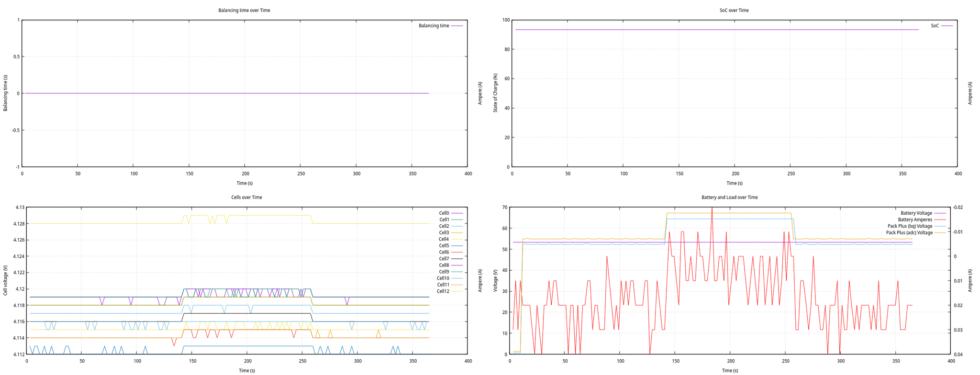Click the "Cells over Time" plot title
This screenshot has width=980, height=375.
[x=246, y=198]
